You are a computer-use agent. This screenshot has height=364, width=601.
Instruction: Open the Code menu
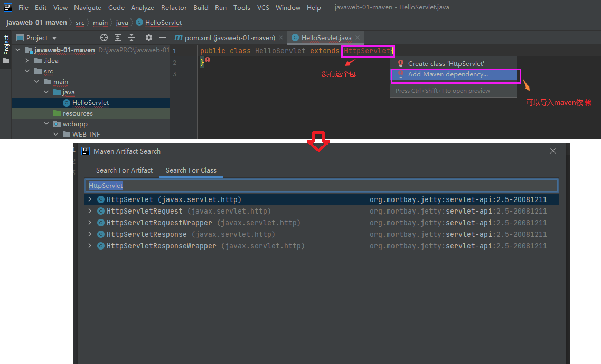click(x=116, y=8)
